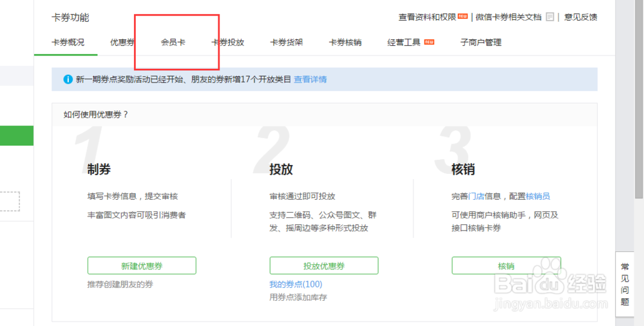Follow the 门店 link in step 3
Screen dimensions: 644x326
(477, 197)
